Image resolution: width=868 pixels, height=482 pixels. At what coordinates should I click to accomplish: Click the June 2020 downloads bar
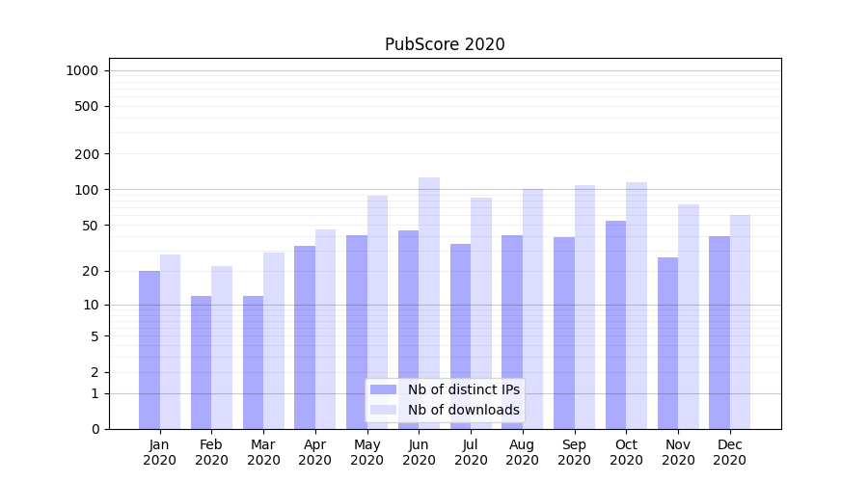tap(429, 289)
